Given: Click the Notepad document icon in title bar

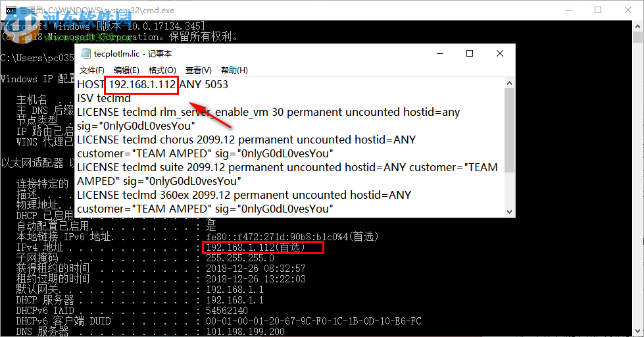Looking at the screenshot, I should click(86, 53).
